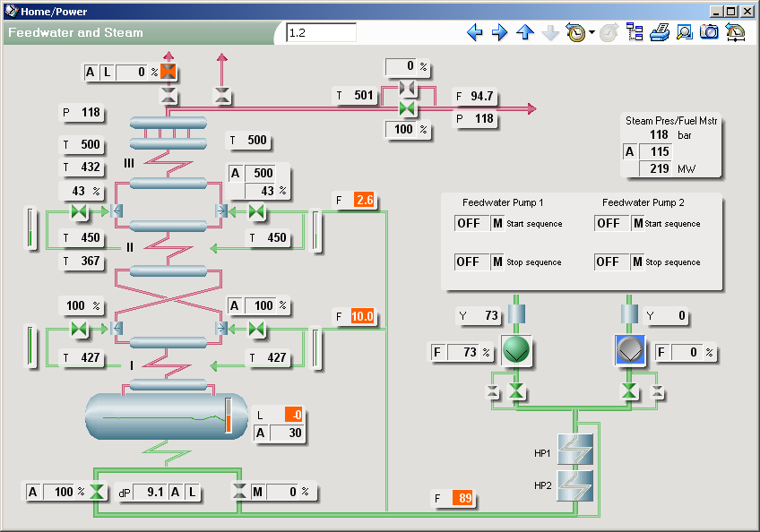
Task: Click Feedwater Pump 1 Stop sequence M button
Action: click(497, 262)
